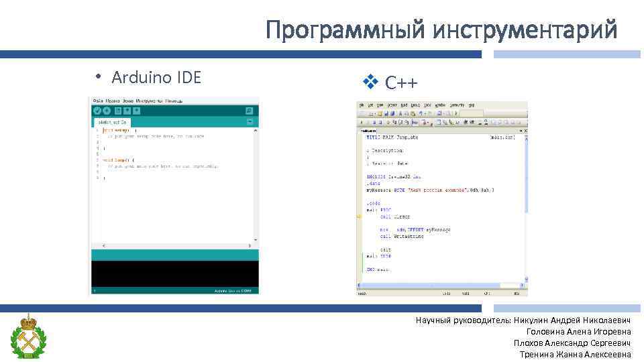Viewport: 644px width, 362px height.
Task: Close the main.asm document with the X button
Action: tap(526, 131)
